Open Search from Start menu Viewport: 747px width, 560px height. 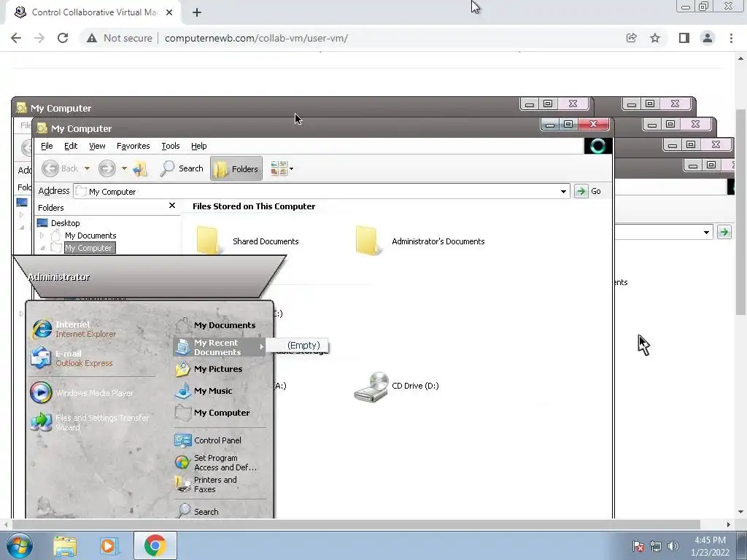[197, 511]
